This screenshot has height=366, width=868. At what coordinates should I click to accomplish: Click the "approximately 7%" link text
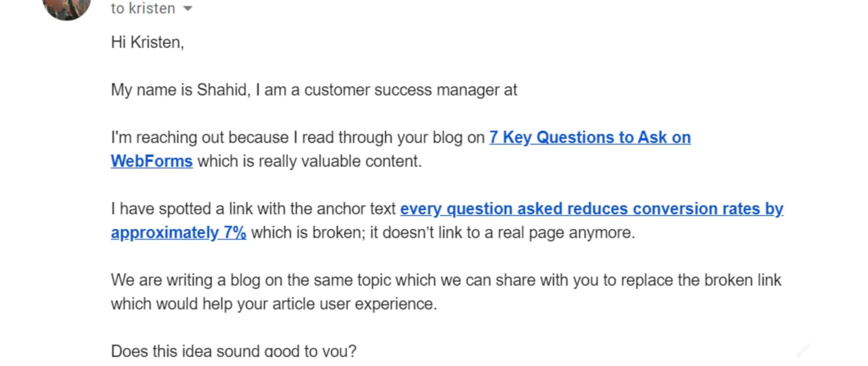(178, 233)
